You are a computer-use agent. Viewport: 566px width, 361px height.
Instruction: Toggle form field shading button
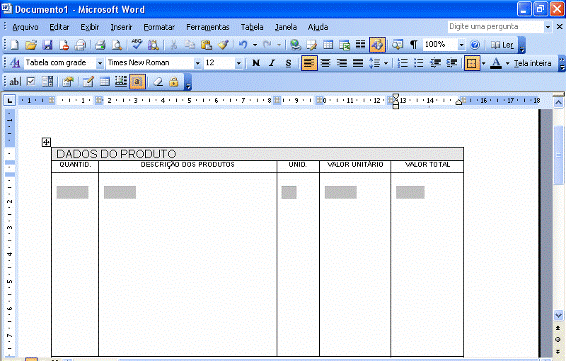click(137, 82)
